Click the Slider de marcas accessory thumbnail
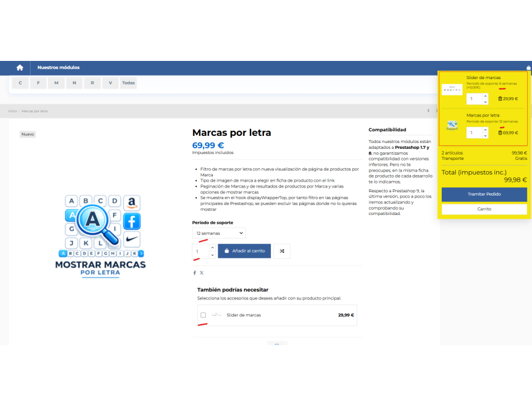The height and width of the screenshot is (406, 532). 216,315
